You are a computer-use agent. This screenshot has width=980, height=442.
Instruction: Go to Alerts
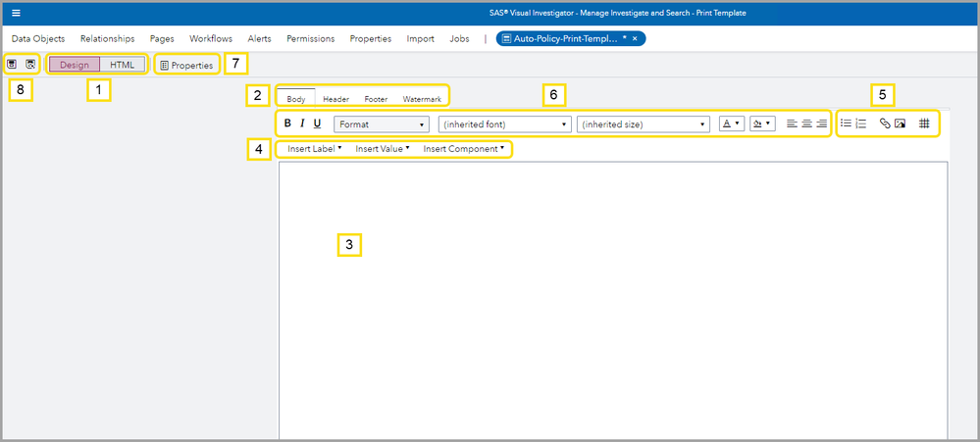[x=259, y=38]
